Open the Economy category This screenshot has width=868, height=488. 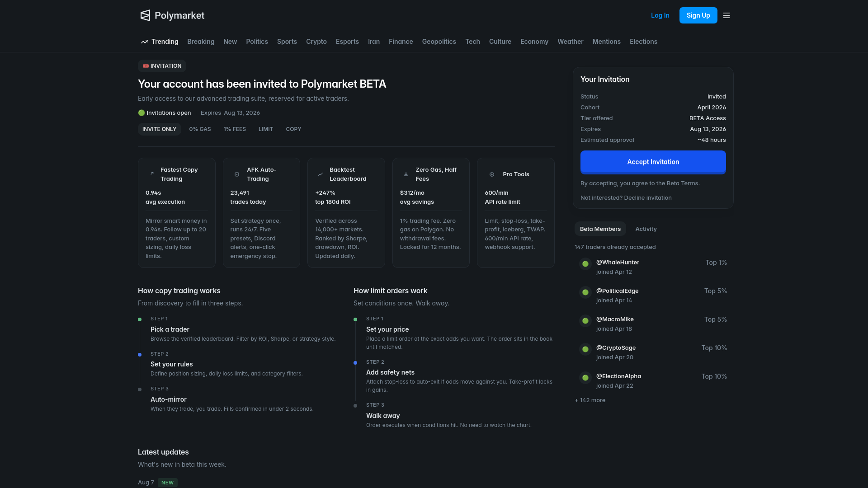point(534,42)
